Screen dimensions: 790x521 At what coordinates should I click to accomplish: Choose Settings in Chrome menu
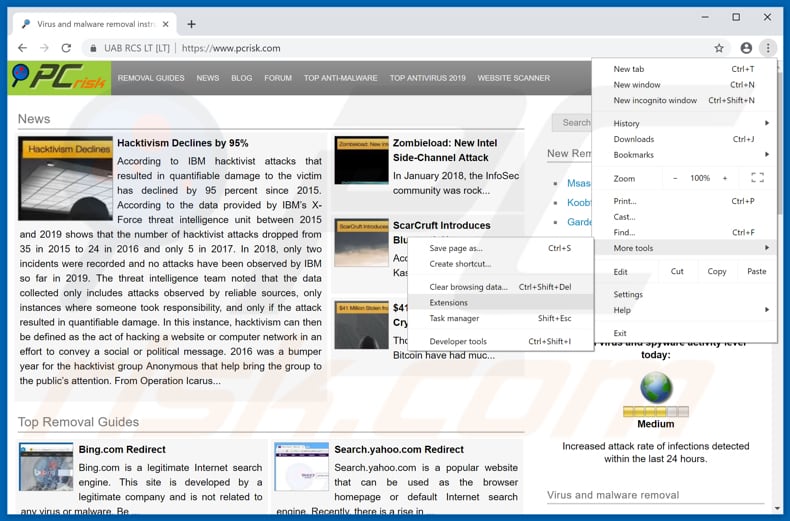(x=628, y=295)
